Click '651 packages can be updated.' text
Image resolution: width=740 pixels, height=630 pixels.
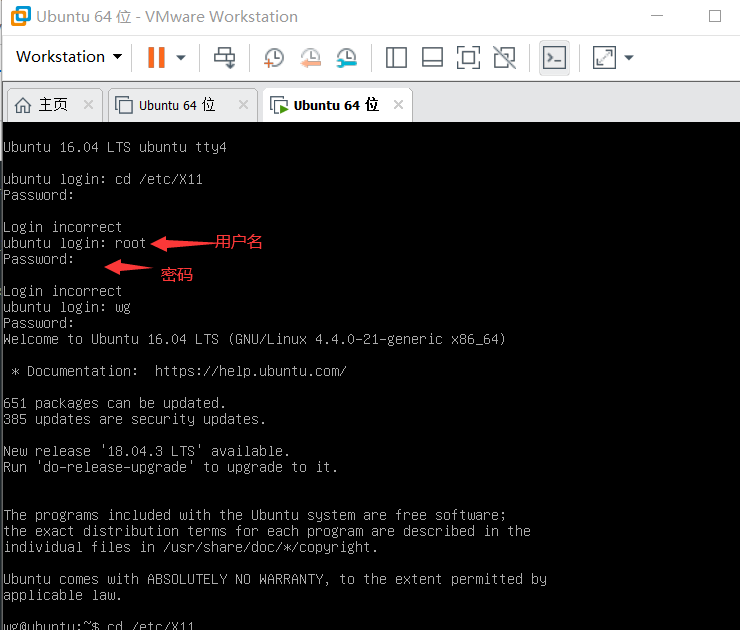tap(114, 403)
